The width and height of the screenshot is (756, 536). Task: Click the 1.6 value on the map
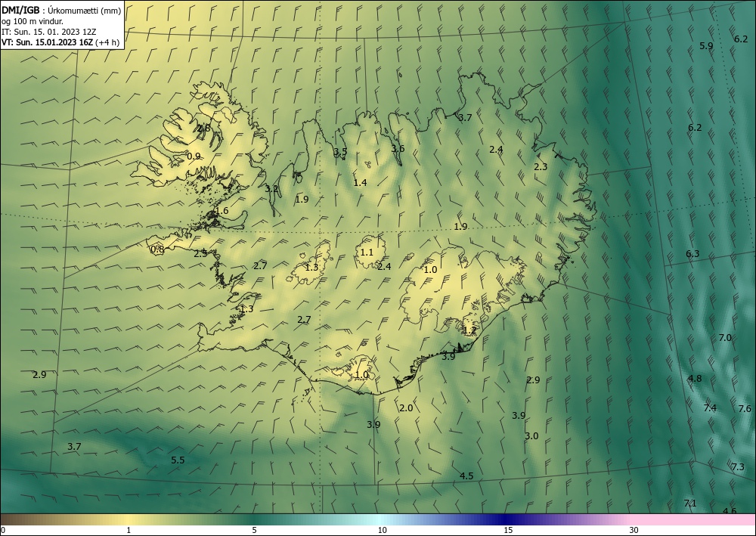click(222, 211)
